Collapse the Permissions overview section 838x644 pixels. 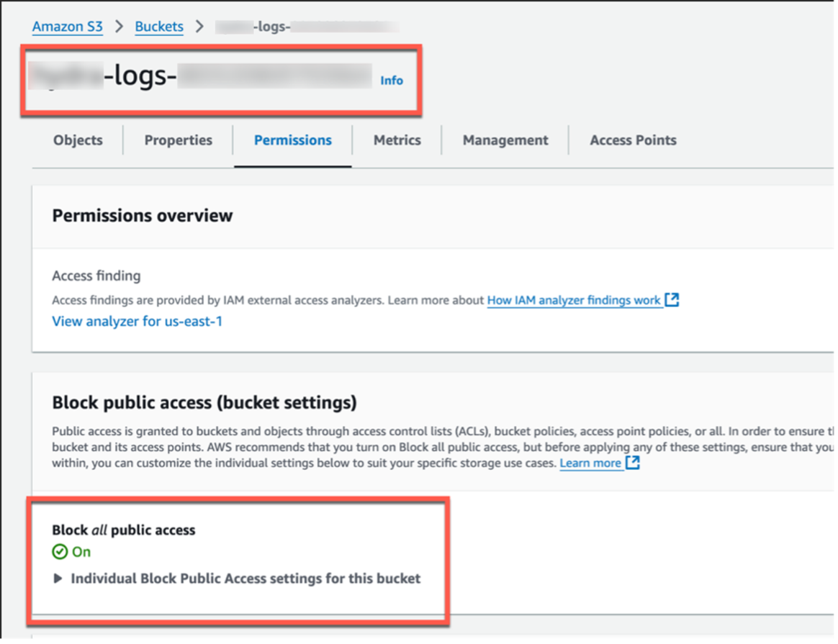tap(142, 215)
